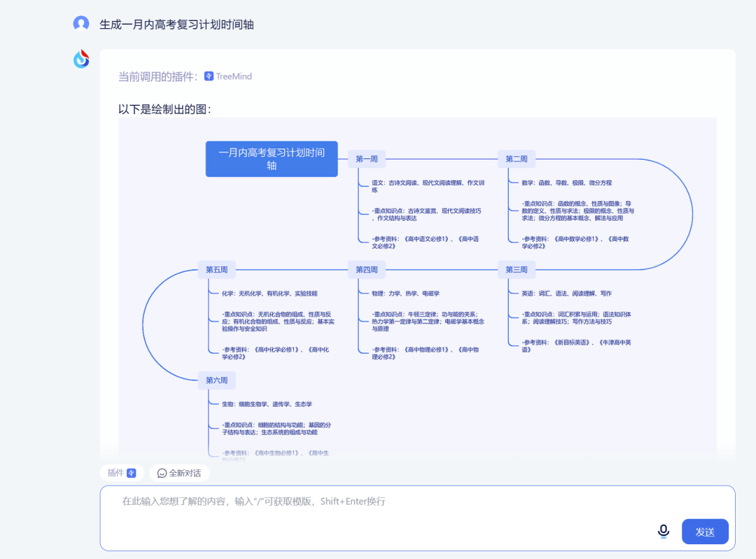756x559 pixels.
Task: Click the text 英语：词汇、语法、阅读理解、写作
Action: pos(566,294)
